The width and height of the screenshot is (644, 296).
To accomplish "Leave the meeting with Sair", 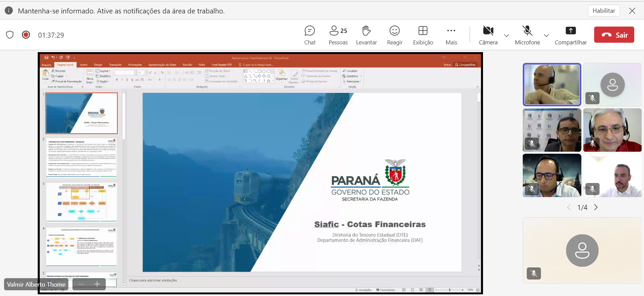I will pos(614,35).
